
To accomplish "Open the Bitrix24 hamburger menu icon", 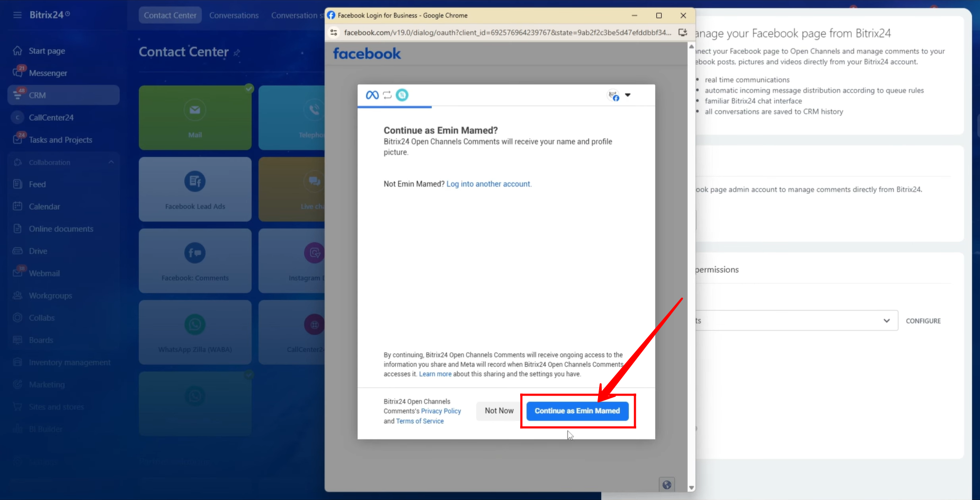I will pyautogui.click(x=17, y=15).
